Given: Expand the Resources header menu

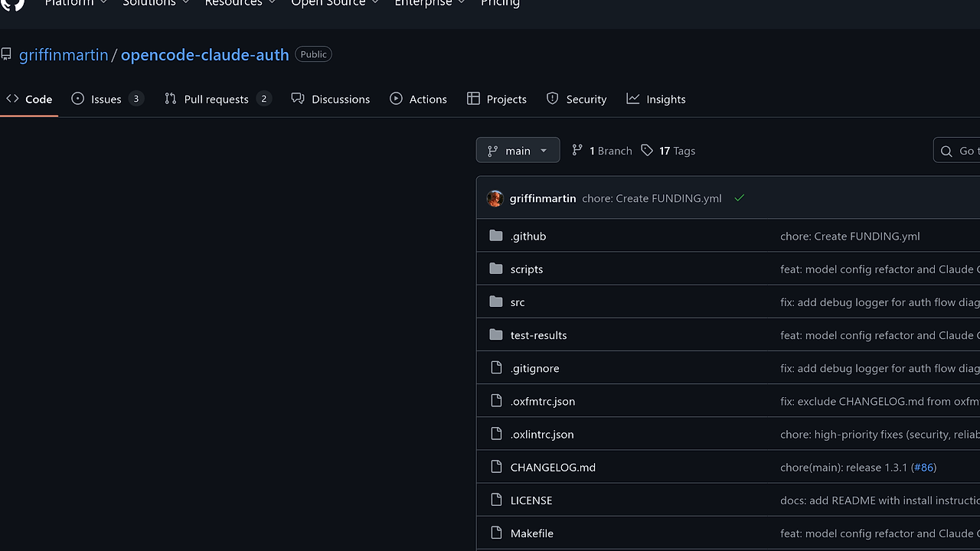Looking at the screenshot, I should (x=240, y=3).
